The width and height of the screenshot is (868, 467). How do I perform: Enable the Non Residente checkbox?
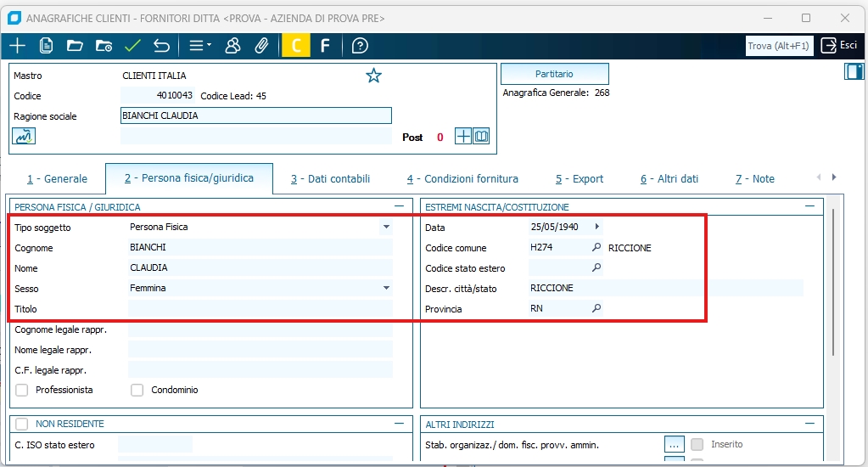(21, 424)
